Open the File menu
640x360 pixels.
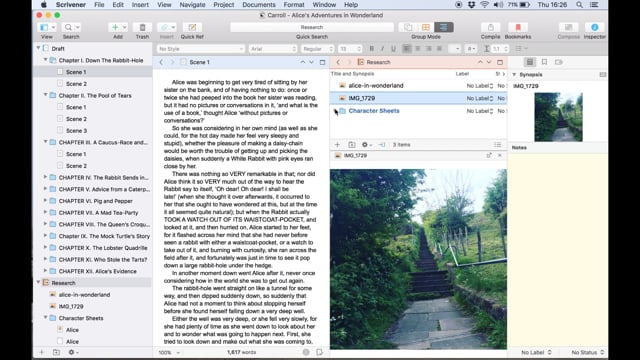click(99, 5)
